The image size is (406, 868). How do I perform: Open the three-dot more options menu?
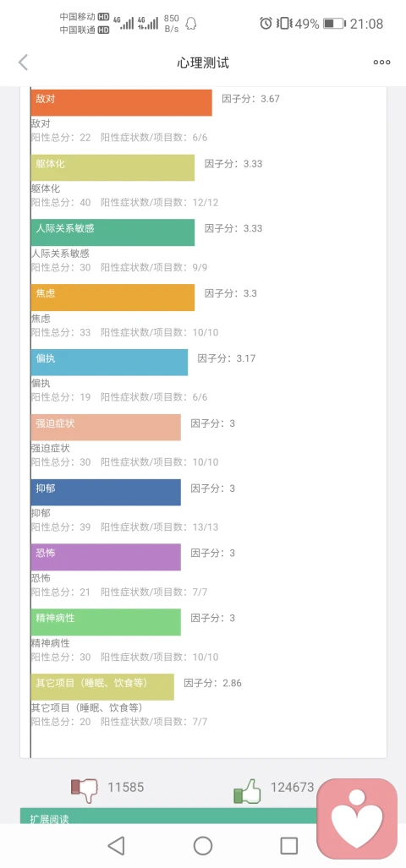[381, 63]
